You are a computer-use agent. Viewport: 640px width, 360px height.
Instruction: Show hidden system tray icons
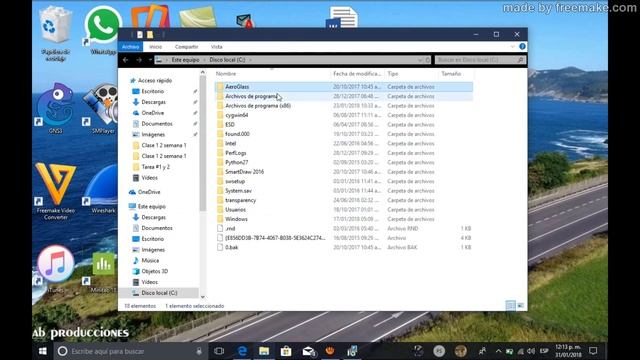tap(498, 351)
